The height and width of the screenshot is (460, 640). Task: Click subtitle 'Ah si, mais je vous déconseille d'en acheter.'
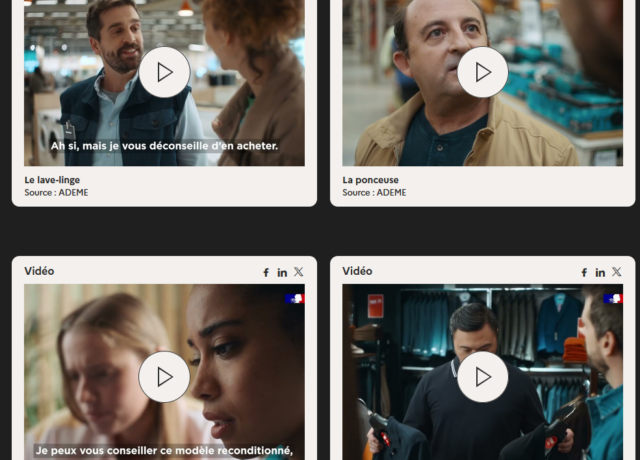(164, 146)
